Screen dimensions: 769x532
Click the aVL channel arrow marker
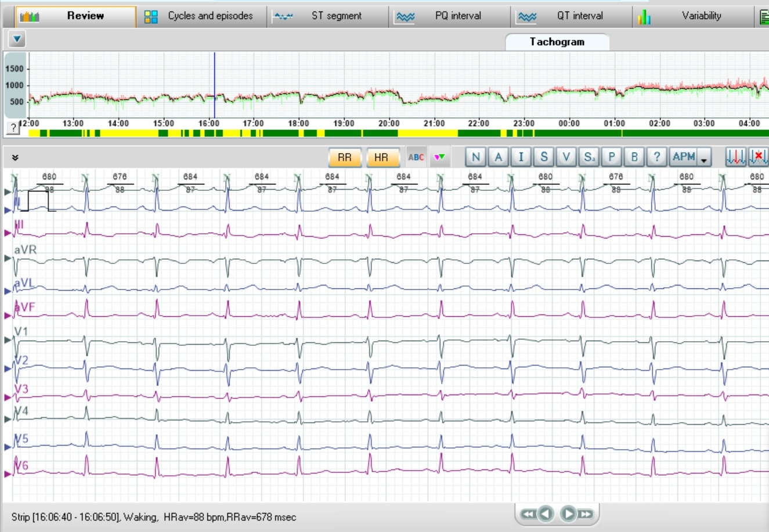click(x=8, y=291)
